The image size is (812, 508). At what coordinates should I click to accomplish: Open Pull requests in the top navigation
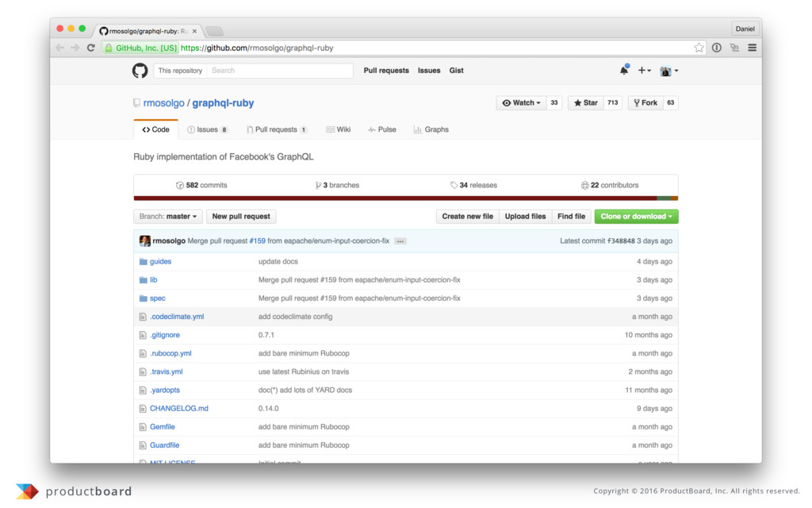coord(386,71)
